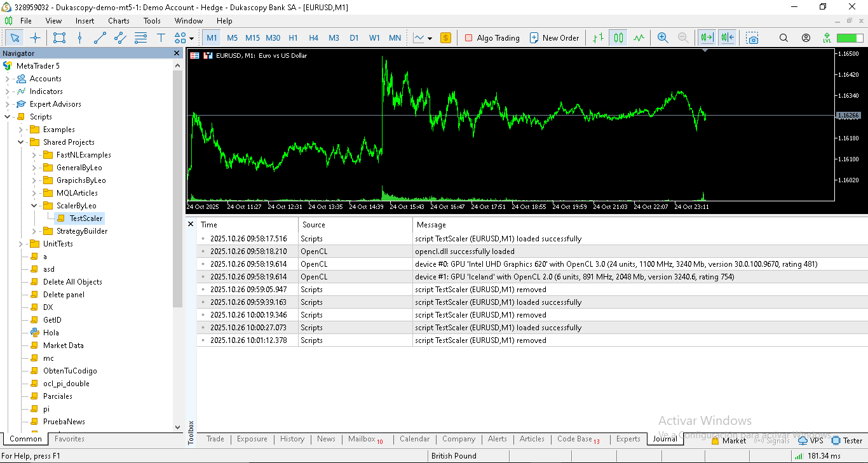The image size is (868, 463).
Task: Open the Charts menu
Action: pyautogui.click(x=118, y=21)
